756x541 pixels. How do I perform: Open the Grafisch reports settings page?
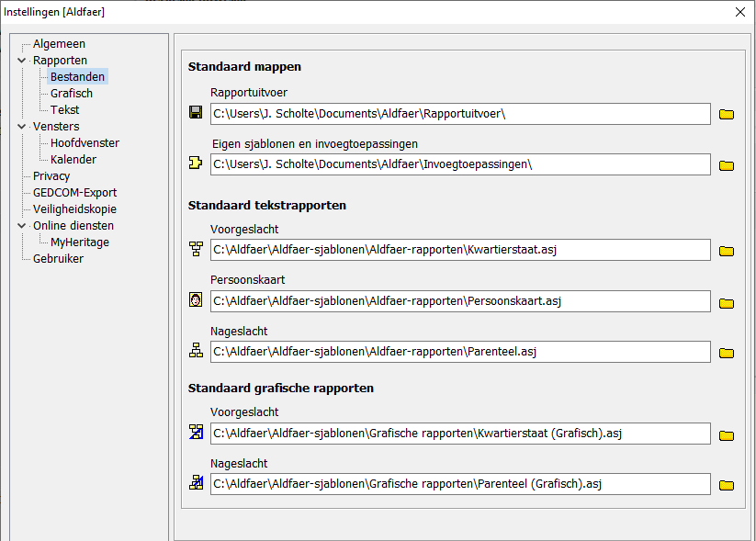tap(72, 94)
